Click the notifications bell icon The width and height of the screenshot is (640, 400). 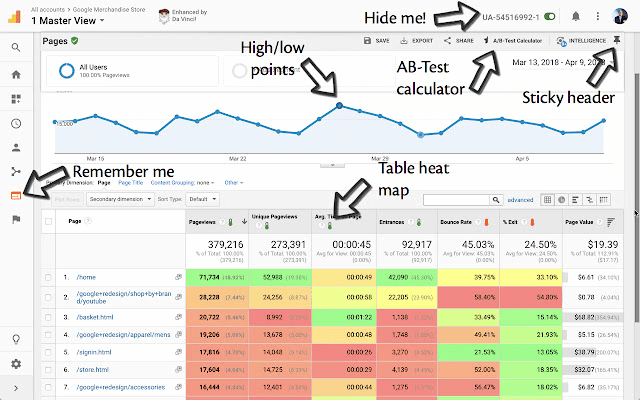click(x=576, y=17)
